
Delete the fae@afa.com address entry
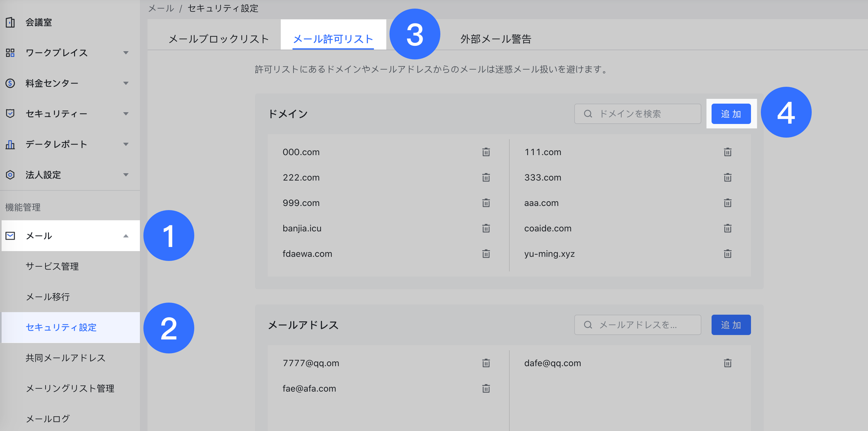[486, 389]
